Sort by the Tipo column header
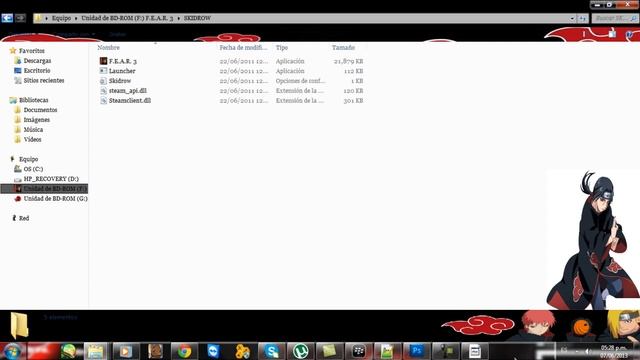 282,48
